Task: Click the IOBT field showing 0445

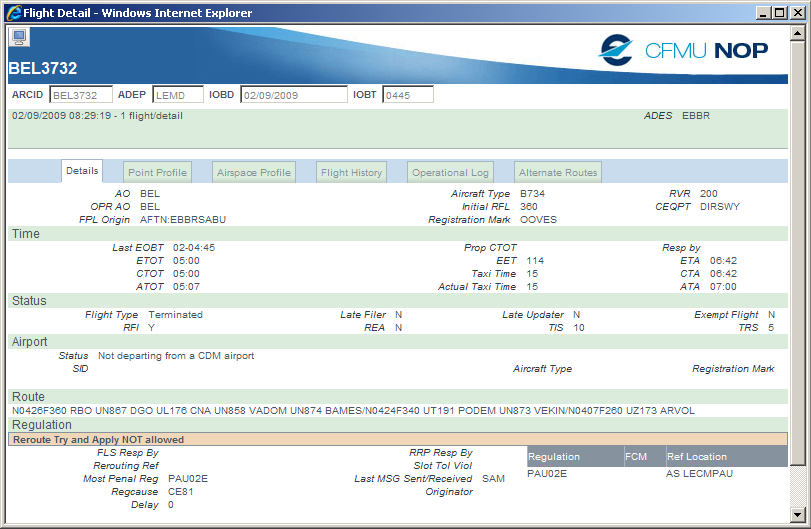Action: tap(407, 95)
